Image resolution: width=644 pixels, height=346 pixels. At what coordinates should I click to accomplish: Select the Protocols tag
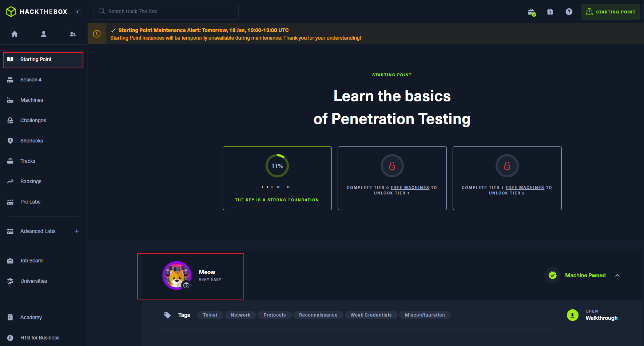click(x=275, y=315)
